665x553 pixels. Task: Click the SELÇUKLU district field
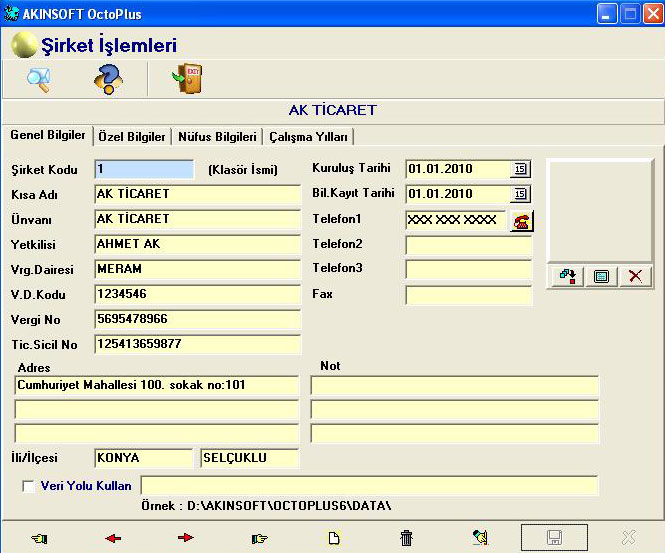pos(250,458)
